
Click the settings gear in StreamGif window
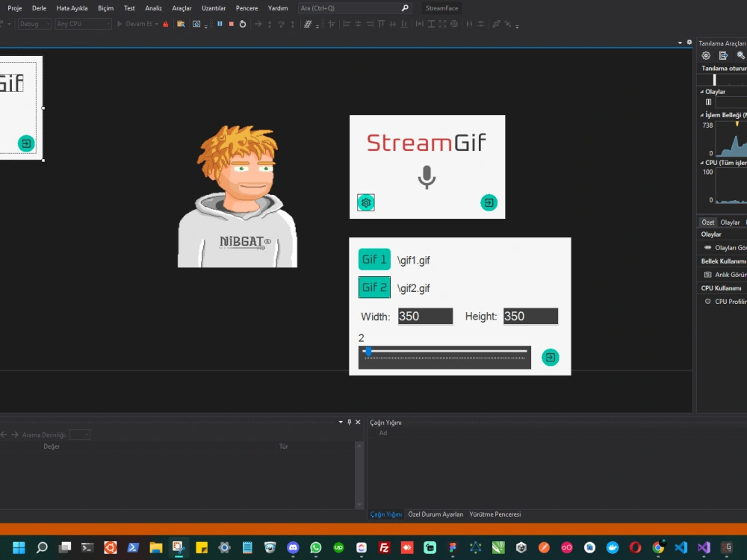point(366,203)
